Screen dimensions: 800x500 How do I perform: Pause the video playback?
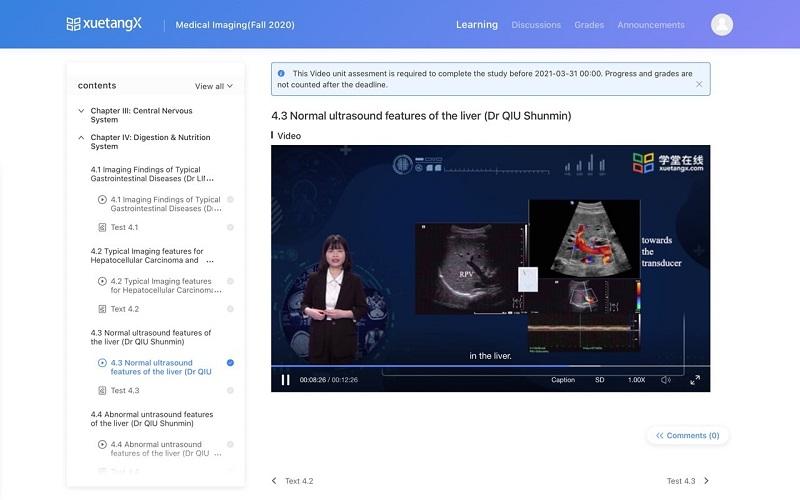point(285,380)
